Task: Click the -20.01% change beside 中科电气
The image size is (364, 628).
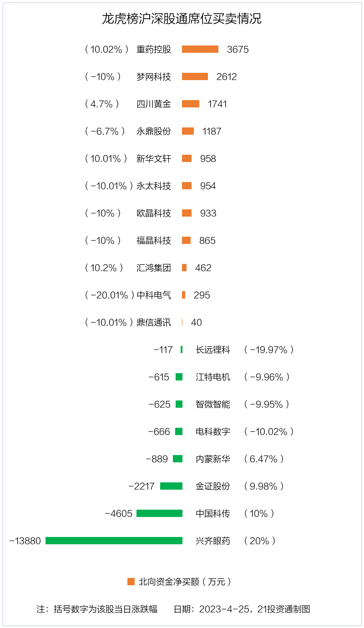Action: [109, 295]
